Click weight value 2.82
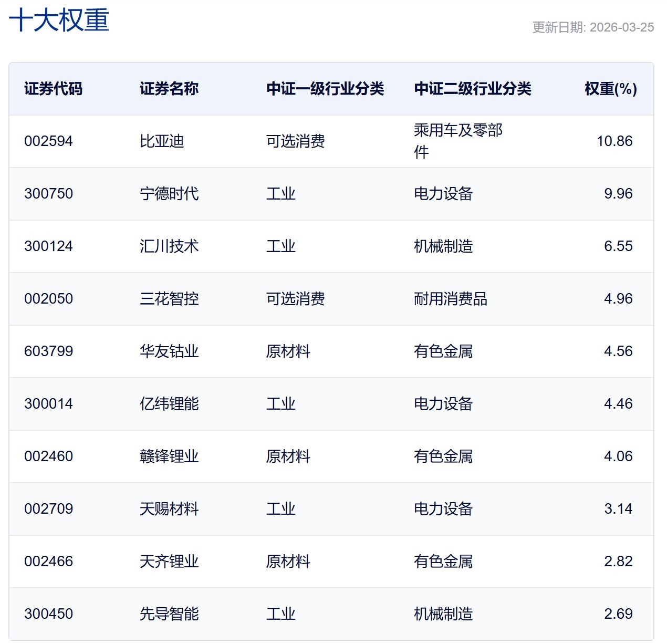 click(x=618, y=562)
